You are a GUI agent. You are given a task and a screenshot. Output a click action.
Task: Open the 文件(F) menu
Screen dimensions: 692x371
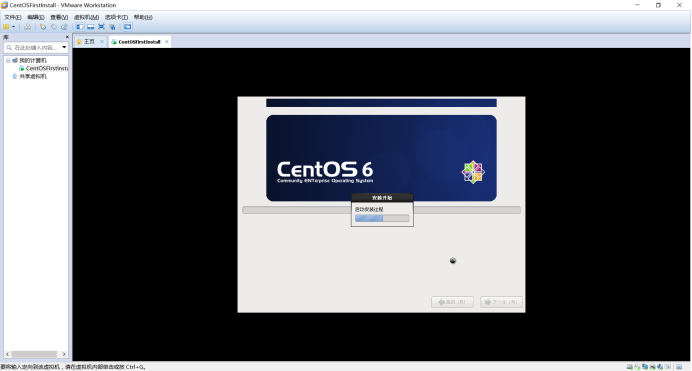pos(13,17)
